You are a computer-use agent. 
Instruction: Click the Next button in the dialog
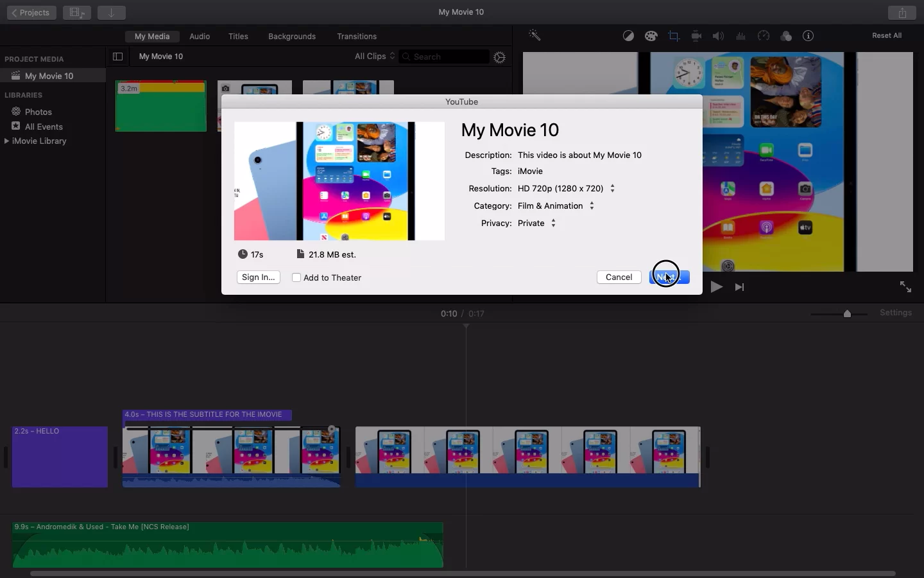669,277
